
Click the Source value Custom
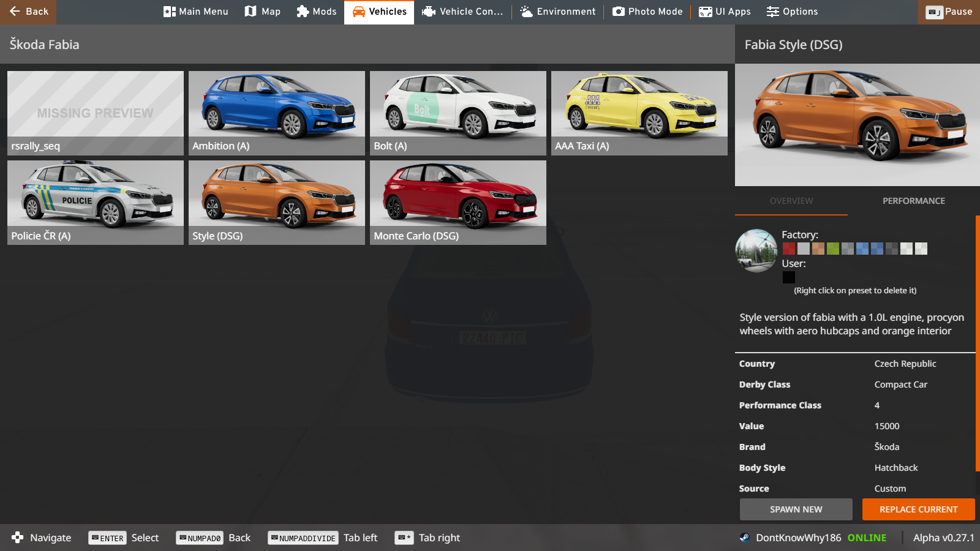(x=890, y=489)
